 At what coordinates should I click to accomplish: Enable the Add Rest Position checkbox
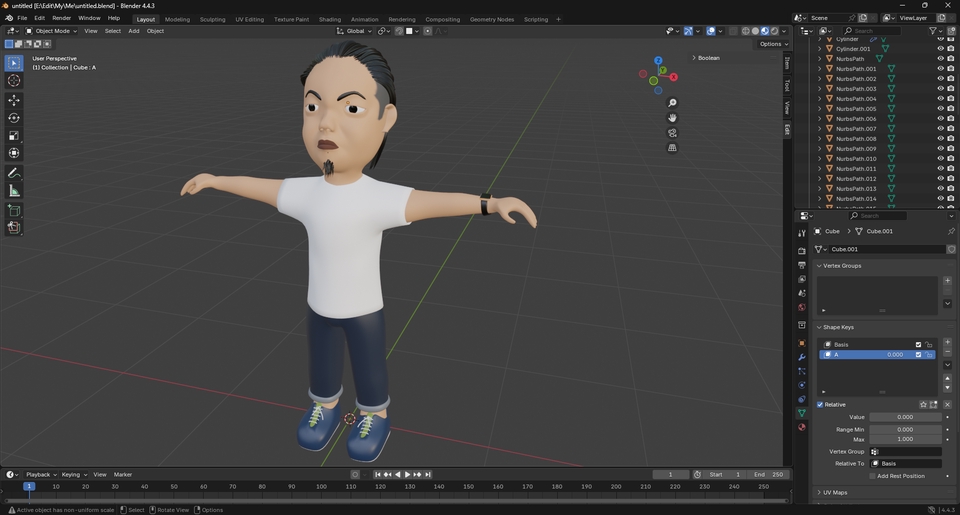pos(873,476)
